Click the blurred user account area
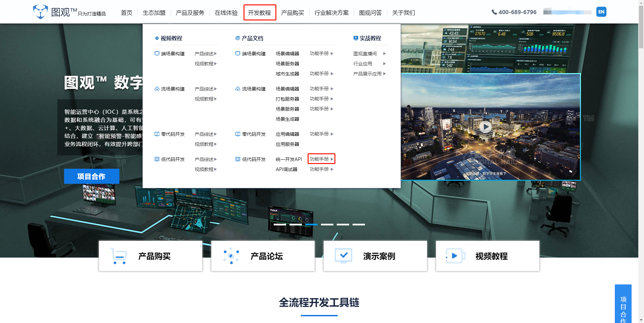This screenshot has width=644, height=323. point(567,12)
